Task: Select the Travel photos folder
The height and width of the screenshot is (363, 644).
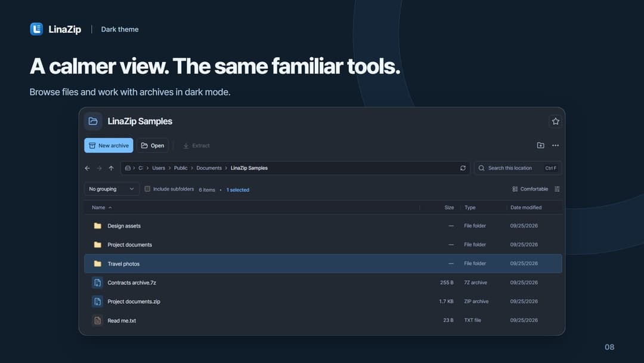Action: 323,263
